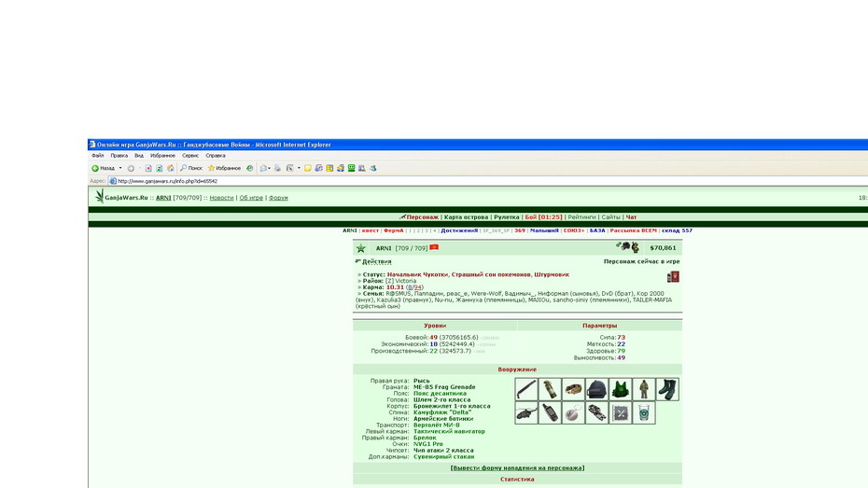Click the IE Stop button
Viewport: 868px width, 488px height.
tap(148, 168)
